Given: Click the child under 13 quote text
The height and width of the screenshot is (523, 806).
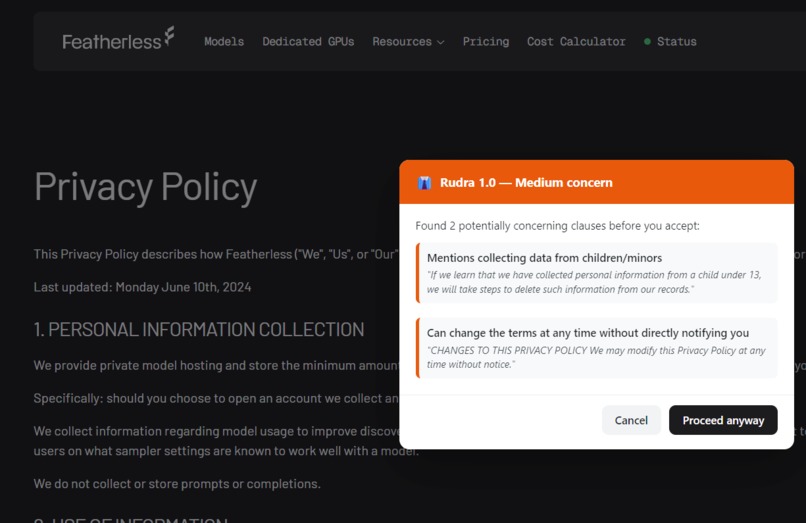Looking at the screenshot, I should pyautogui.click(x=594, y=282).
